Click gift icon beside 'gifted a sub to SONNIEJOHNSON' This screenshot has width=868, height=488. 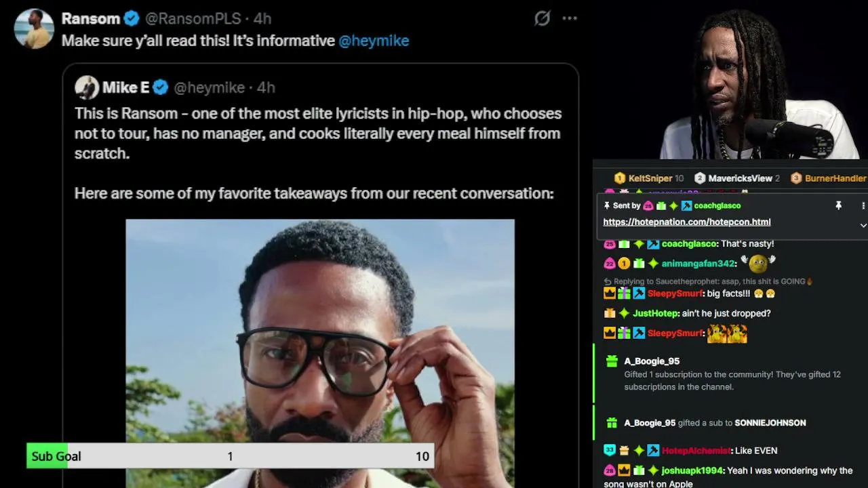point(612,423)
